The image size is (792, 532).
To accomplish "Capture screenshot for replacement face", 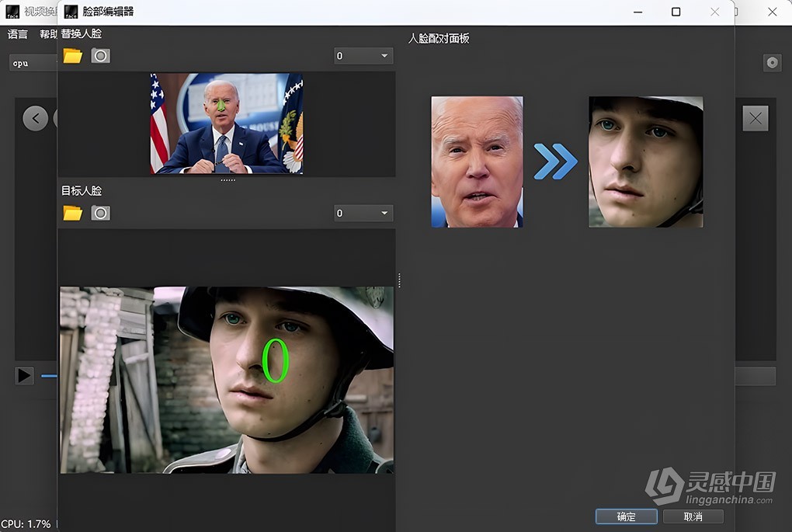I will [100, 56].
